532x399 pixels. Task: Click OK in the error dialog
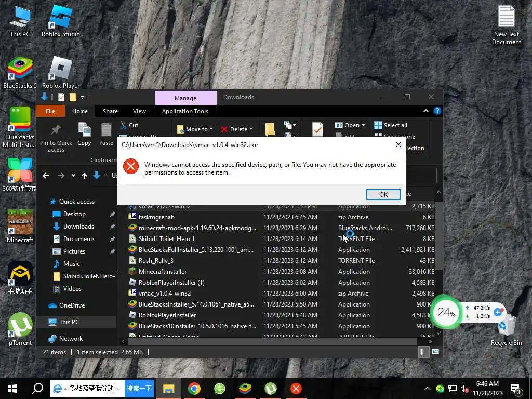coord(383,194)
